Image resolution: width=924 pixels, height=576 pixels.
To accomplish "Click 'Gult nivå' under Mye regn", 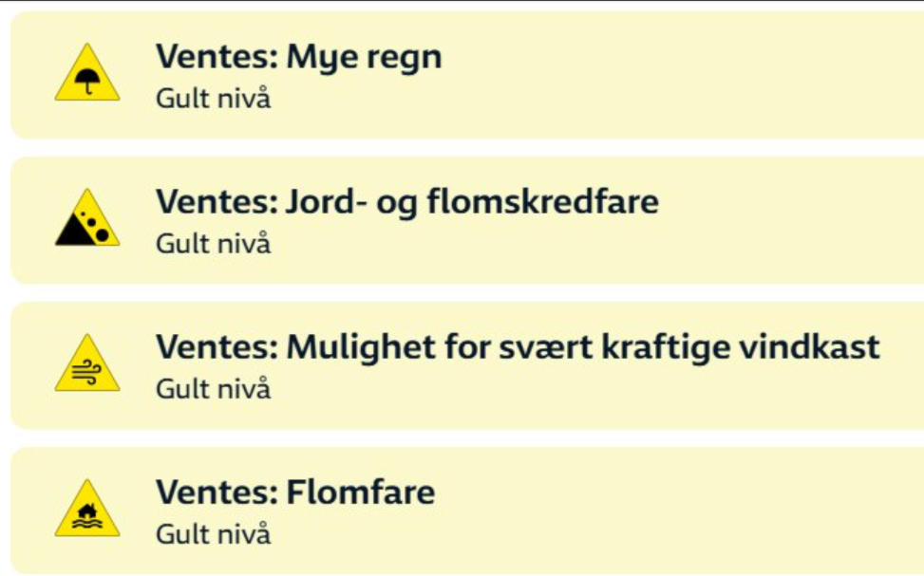I will click(213, 99).
